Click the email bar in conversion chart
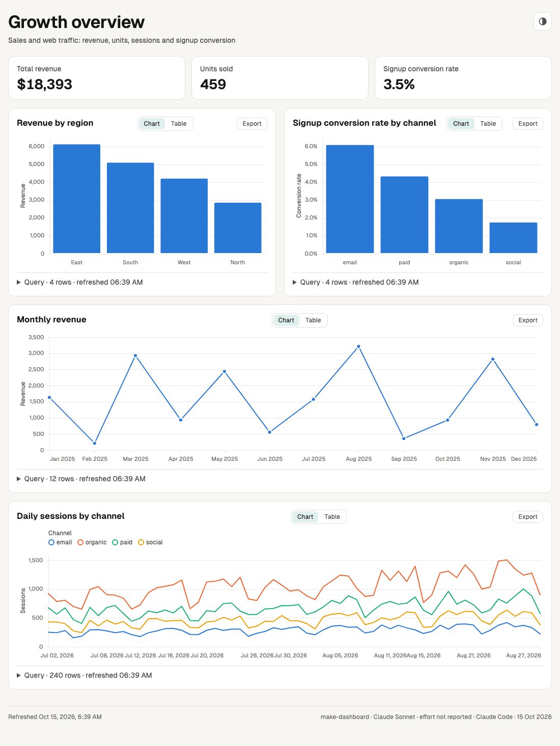560x746 pixels. point(350,199)
